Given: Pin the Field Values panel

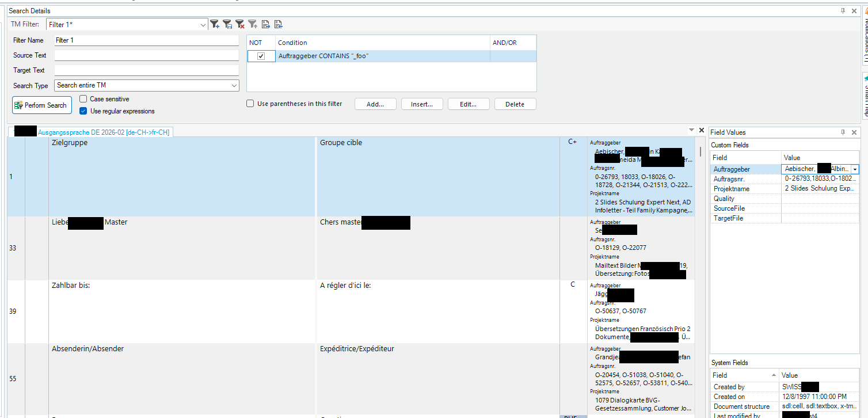Looking at the screenshot, I should 843,132.
